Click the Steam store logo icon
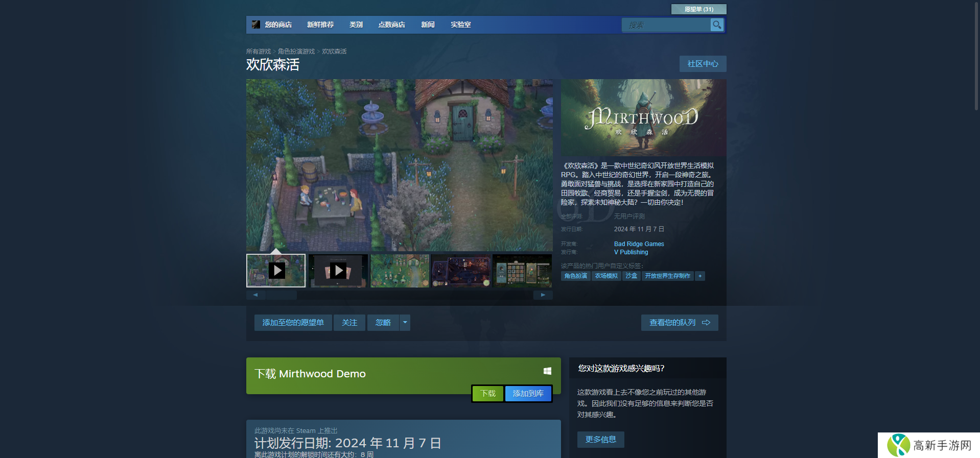The height and width of the screenshot is (458, 980). point(256,25)
